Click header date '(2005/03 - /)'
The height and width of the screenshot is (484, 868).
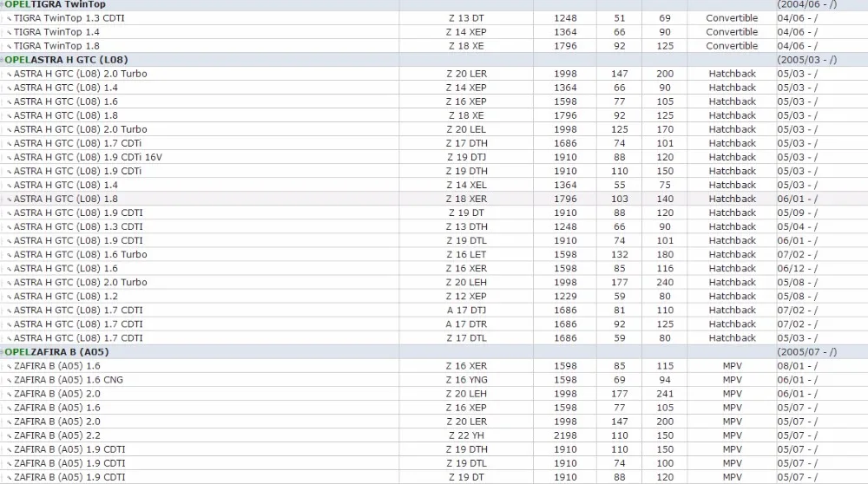pos(806,60)
